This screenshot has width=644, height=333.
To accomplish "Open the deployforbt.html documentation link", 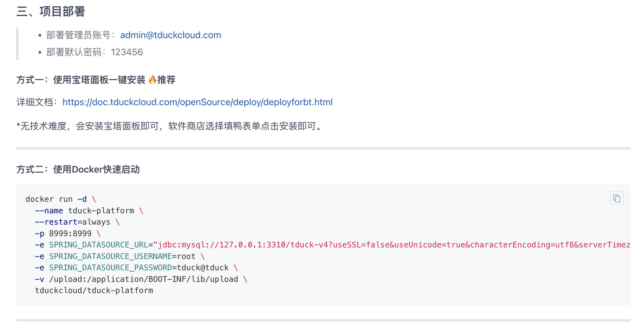I will [197, 102].
